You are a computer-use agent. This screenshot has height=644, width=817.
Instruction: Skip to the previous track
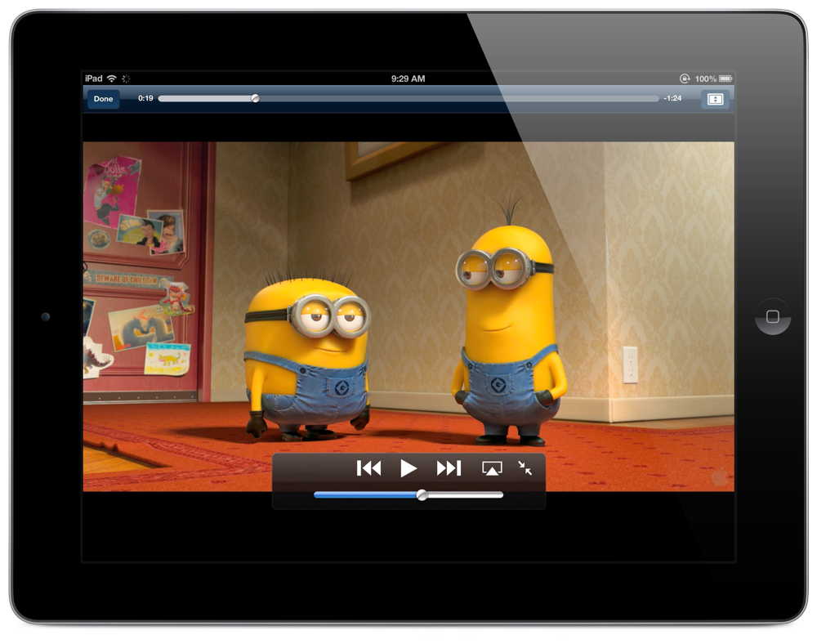[369, 468]
